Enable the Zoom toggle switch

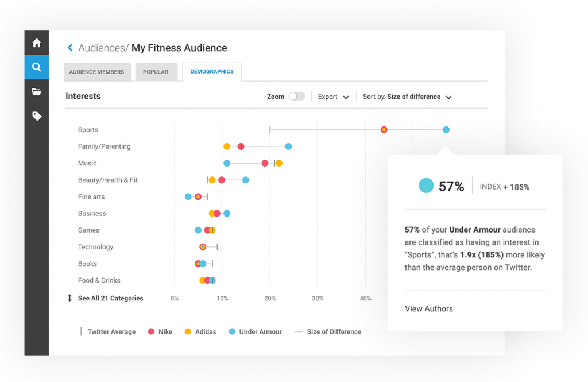point(297,97)
